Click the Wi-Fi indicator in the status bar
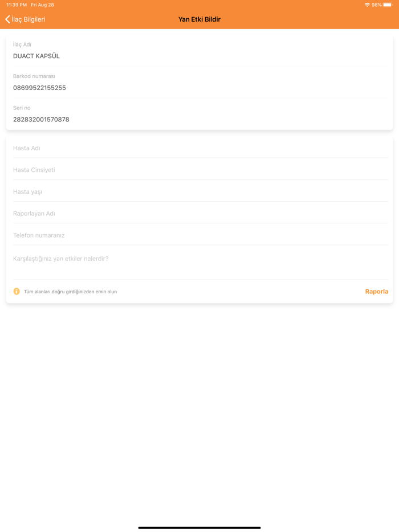 [368, 5]
